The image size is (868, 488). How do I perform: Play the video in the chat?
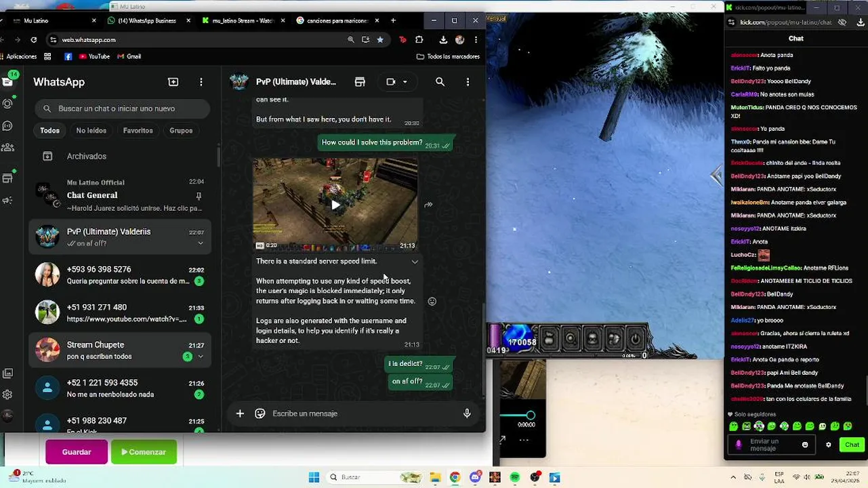point(335,205)
